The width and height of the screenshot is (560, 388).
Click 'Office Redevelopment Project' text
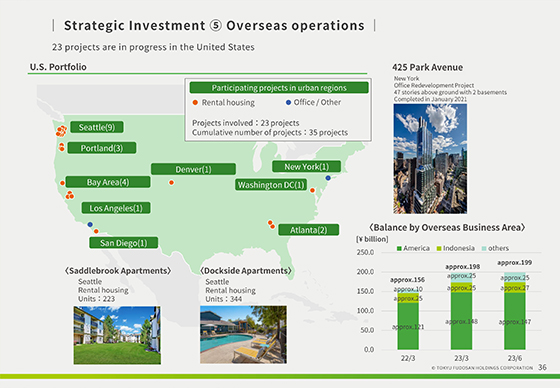pyautogui.click(x=434, y=85)
